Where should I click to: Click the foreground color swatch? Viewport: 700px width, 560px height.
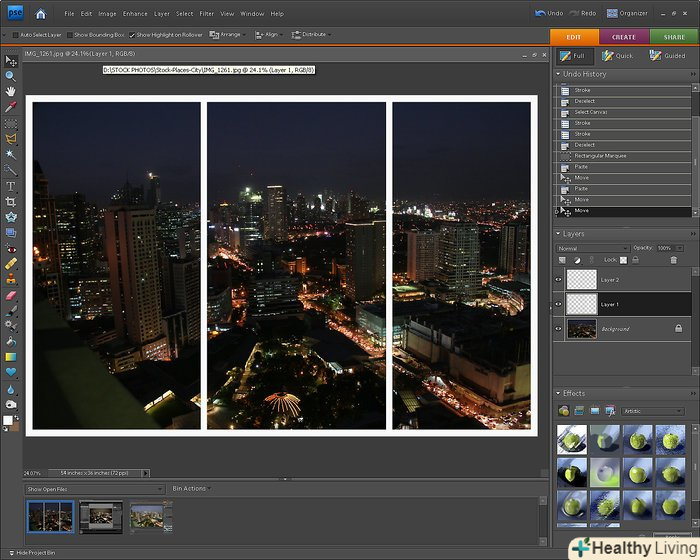(8, 420)
